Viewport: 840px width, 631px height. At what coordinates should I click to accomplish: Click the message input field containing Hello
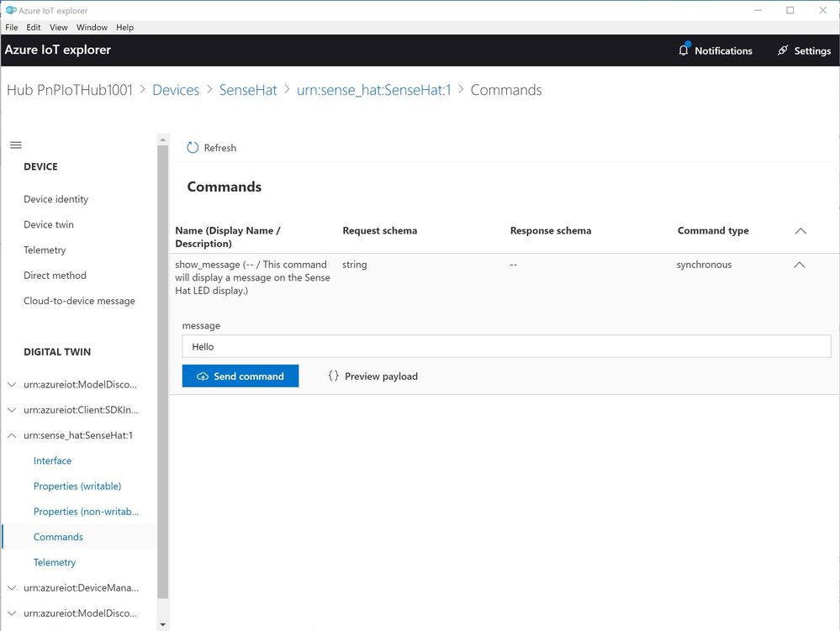[x=506, y=346]
